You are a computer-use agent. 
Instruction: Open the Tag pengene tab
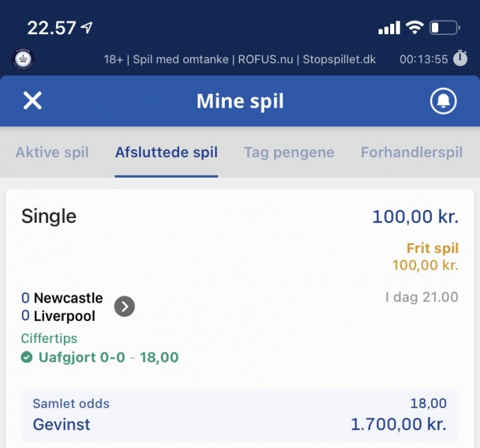pyautogui.click(x=289, y=152)
